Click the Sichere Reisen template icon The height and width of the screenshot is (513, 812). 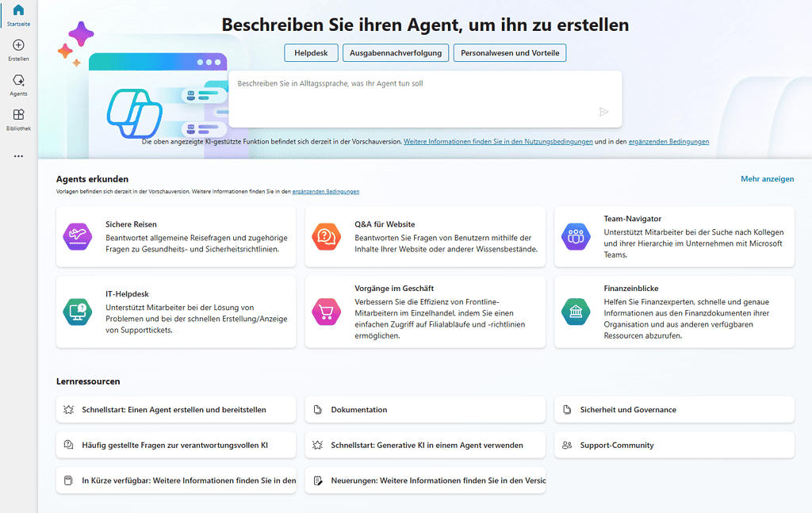(77, 235)
